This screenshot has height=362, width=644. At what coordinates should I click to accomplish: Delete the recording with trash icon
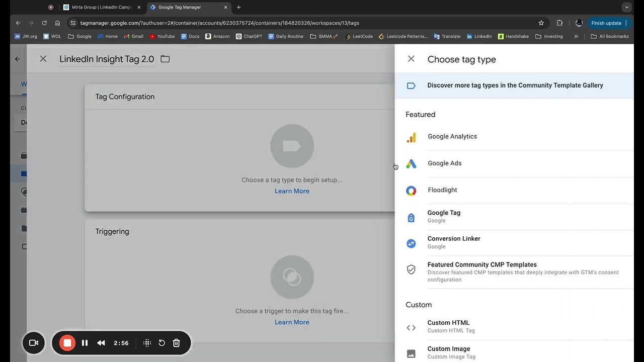pos(177,343)
